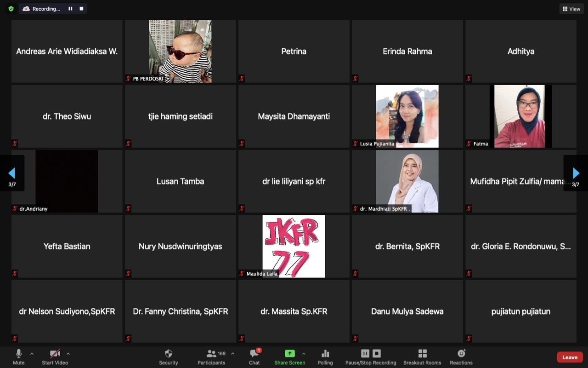Click the green Share Screen button
Screen dimensions: 588x368
coord(290,356)
